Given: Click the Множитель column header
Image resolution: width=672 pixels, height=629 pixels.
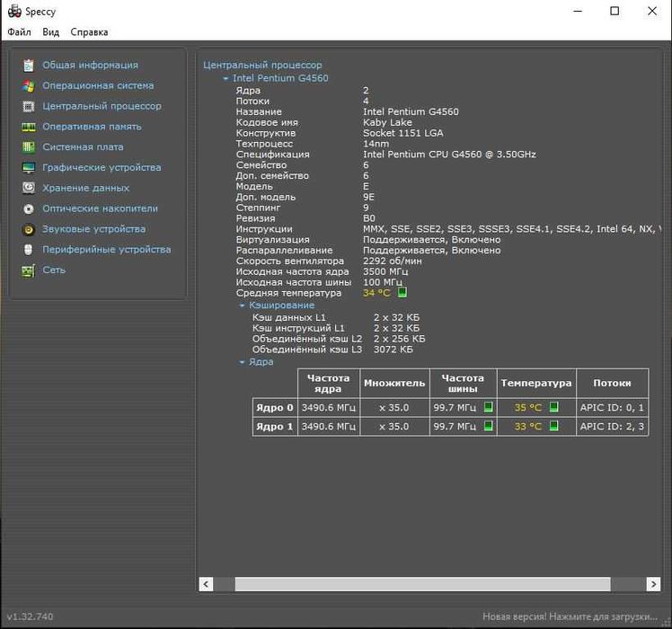Looking at the screenshot, I should click(x=394, y=384).
